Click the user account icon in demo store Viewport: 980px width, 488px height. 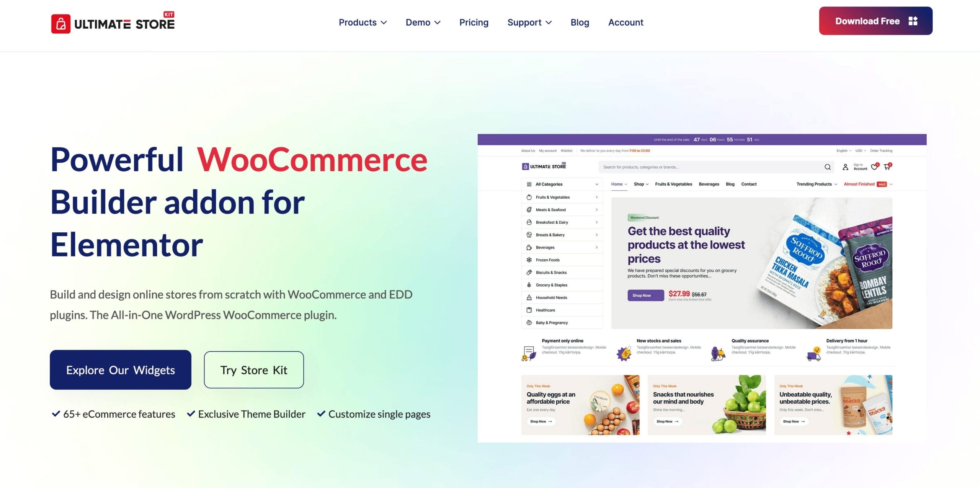pos(845,166)
